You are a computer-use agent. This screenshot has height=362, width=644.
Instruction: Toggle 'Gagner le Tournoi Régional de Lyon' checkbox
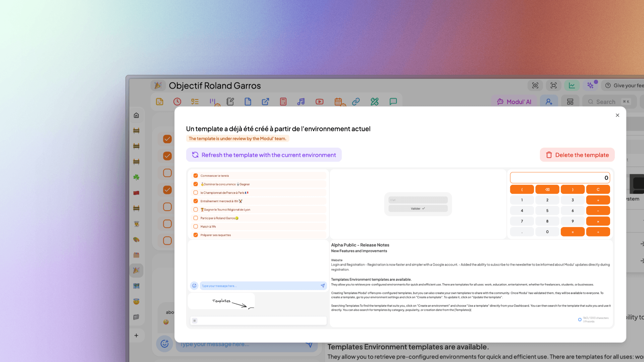(196, 209)
